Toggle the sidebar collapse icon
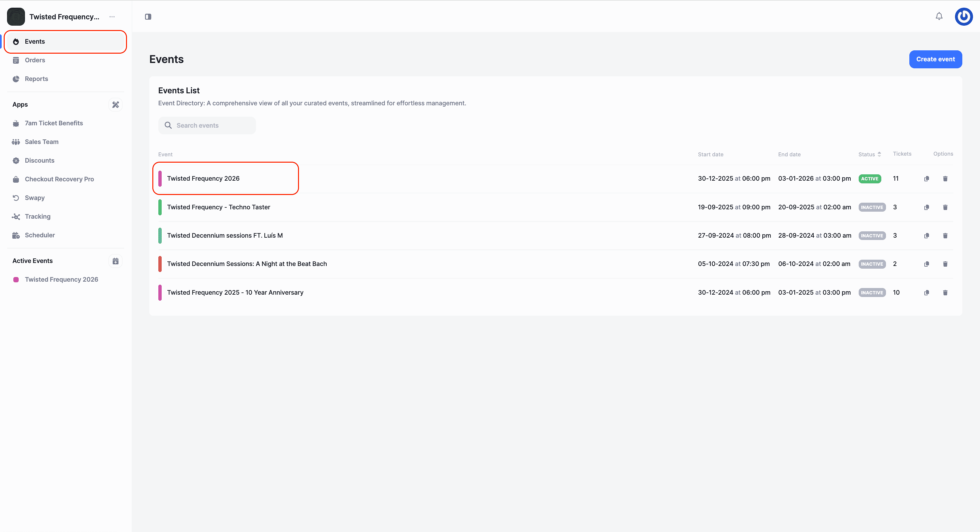The height and width of the screenshot is (532, 980). pos(148,17)
